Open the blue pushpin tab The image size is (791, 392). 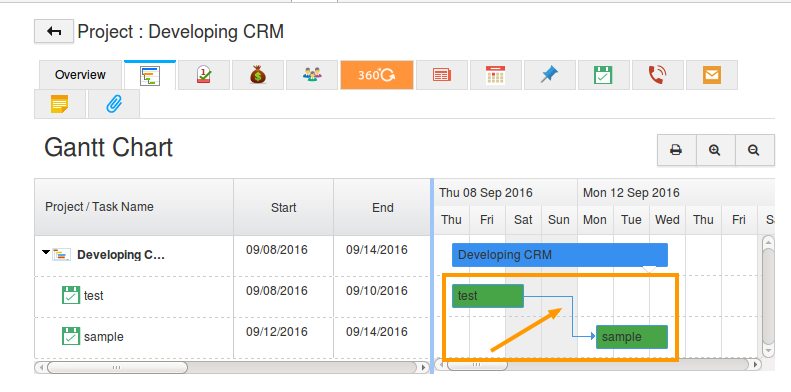550,75
